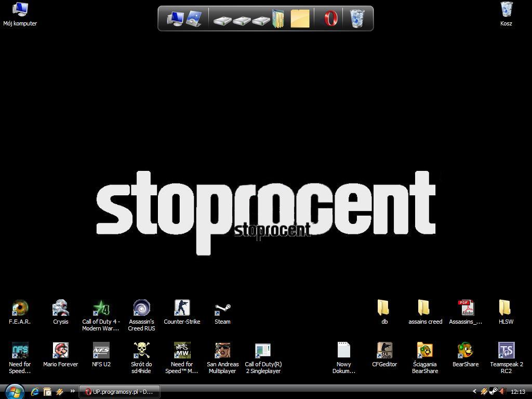Select the db folder
This screenshot has width=532, height=399.
pyautogui.click(x=384, y=312)
